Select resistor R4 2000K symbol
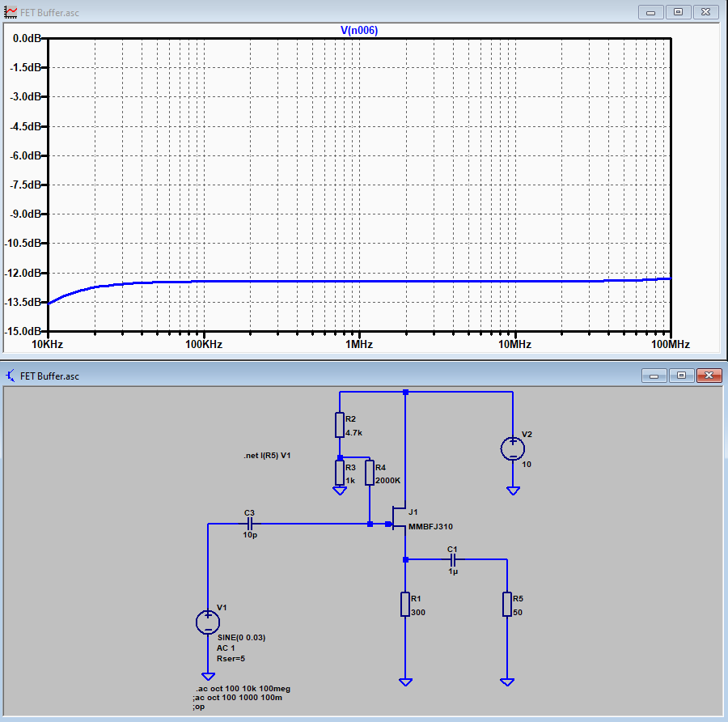This screenshot has height=722, width=728. coord(370,473)
